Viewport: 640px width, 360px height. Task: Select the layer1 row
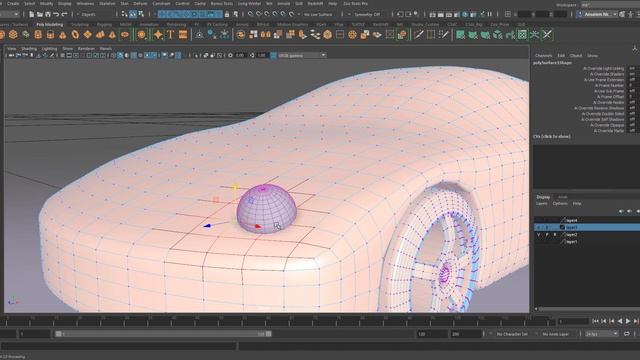587,242
